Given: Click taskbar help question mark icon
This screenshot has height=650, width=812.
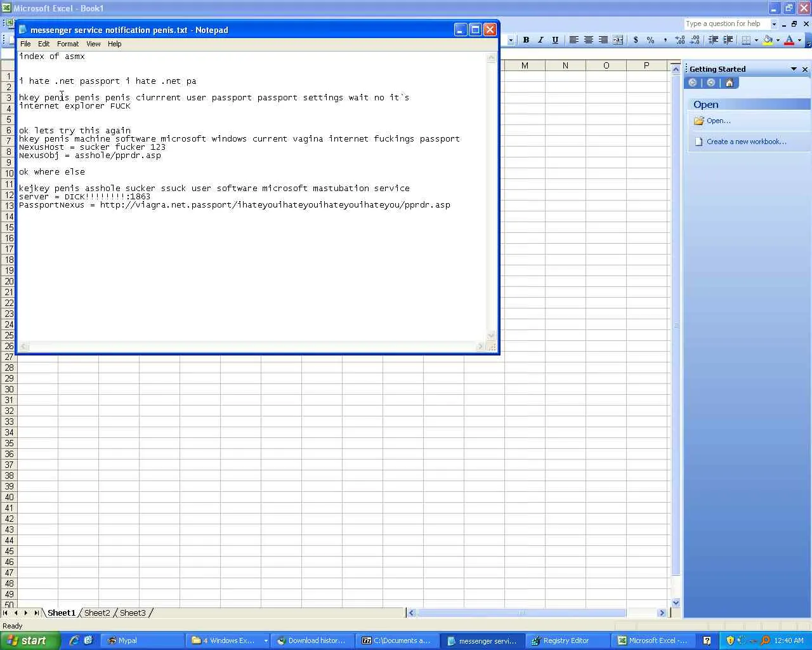Looking at the screenshot, I should (707, 640).
